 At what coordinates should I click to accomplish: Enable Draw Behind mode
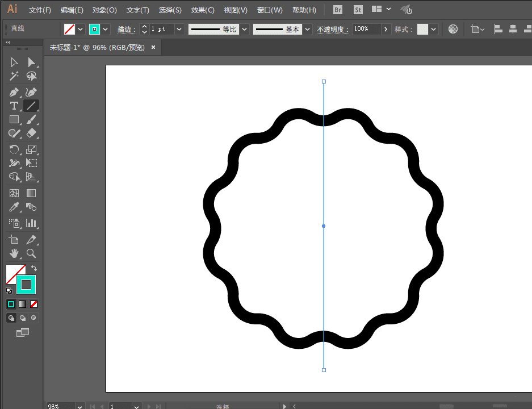click(23, 318)
